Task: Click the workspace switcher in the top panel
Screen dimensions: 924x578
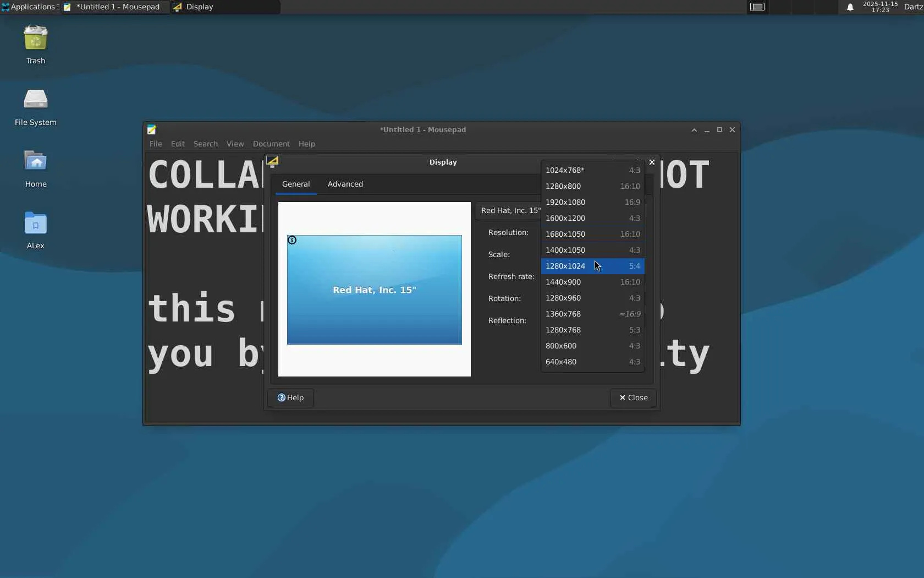Action: 757,7
